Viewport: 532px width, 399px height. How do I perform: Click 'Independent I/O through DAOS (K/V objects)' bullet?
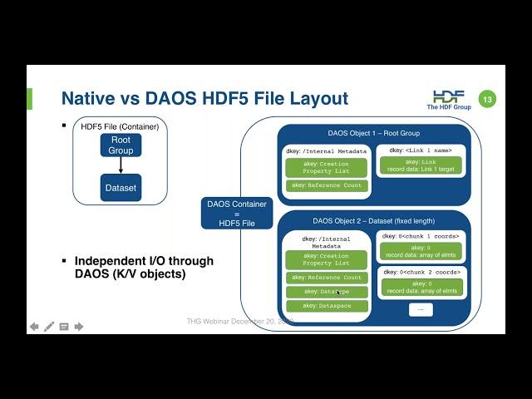[x=144, y=268]
